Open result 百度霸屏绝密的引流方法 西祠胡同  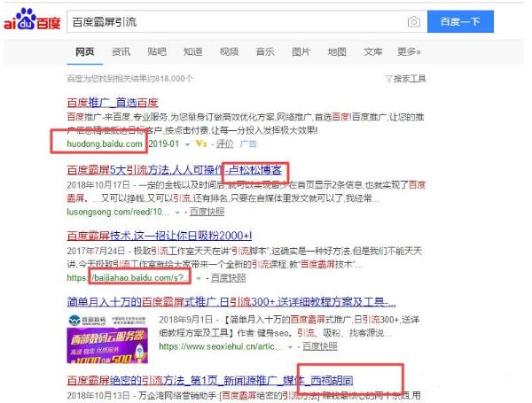[x=209, y=380]
